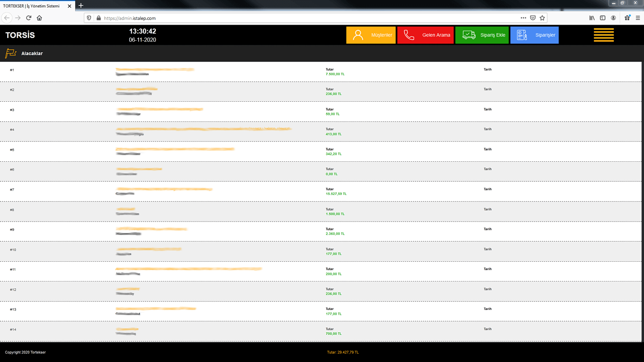Open the Gelen Arama page
The image size is (644, 362).
point(425,35)
